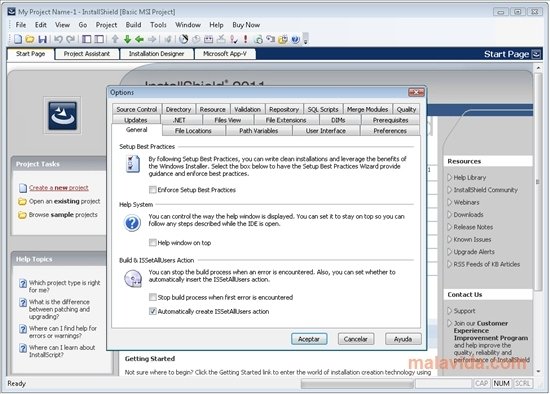550x394 pixels.
Task: Click the green down arrow toolbar icon
Action: pyautogui.click(x=127, y=39)
